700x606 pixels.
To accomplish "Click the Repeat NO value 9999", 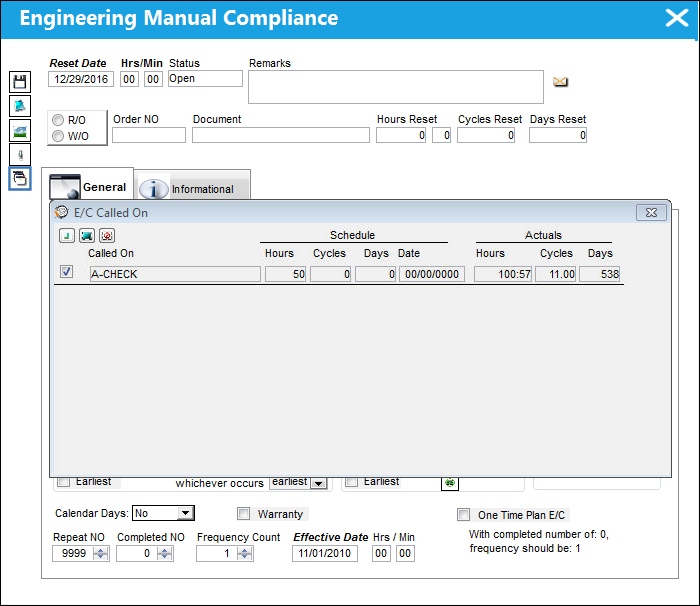I will (74, 553).
